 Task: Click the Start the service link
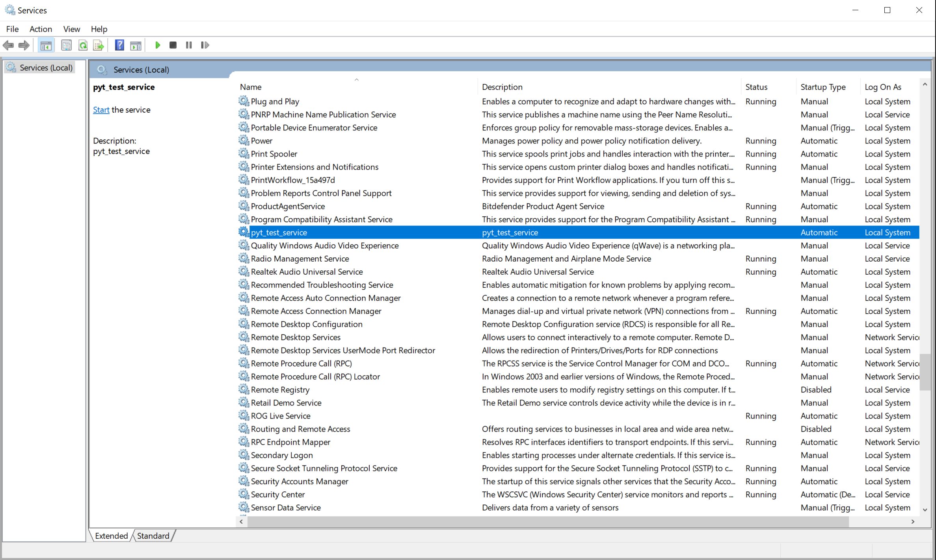click(101, 110)
